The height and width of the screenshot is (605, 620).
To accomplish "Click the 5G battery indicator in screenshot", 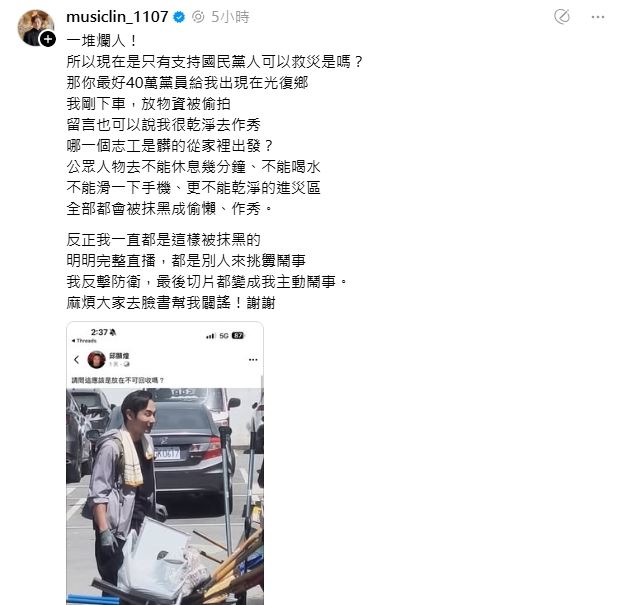I will coord(238,336).
